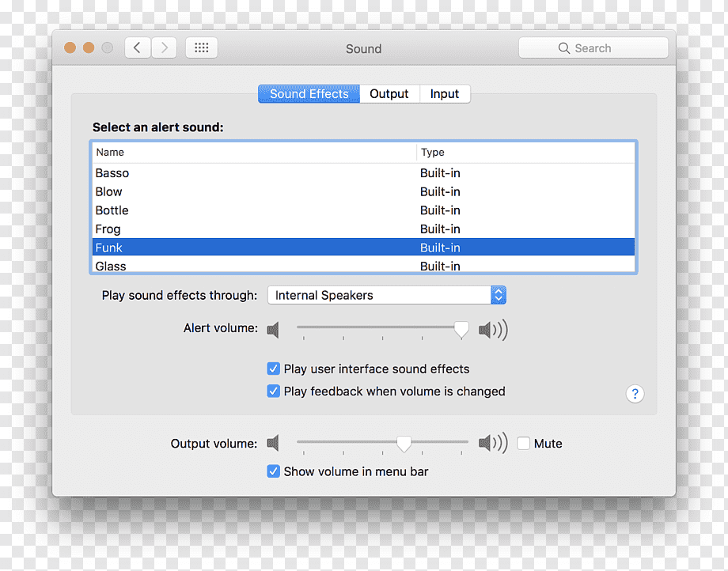Select the Frog alert sound

[363, 229]
